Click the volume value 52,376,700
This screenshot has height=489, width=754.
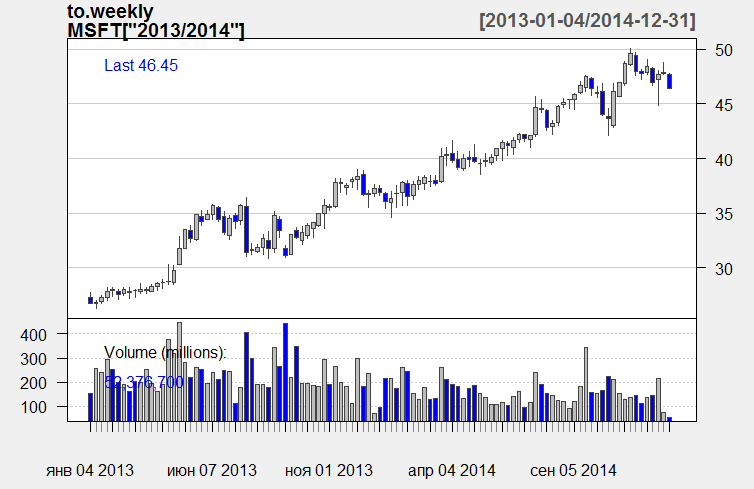click(144, 382)
